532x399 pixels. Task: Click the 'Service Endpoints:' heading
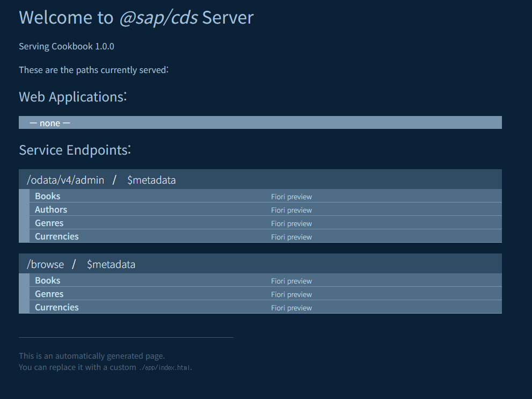point(75,150)
